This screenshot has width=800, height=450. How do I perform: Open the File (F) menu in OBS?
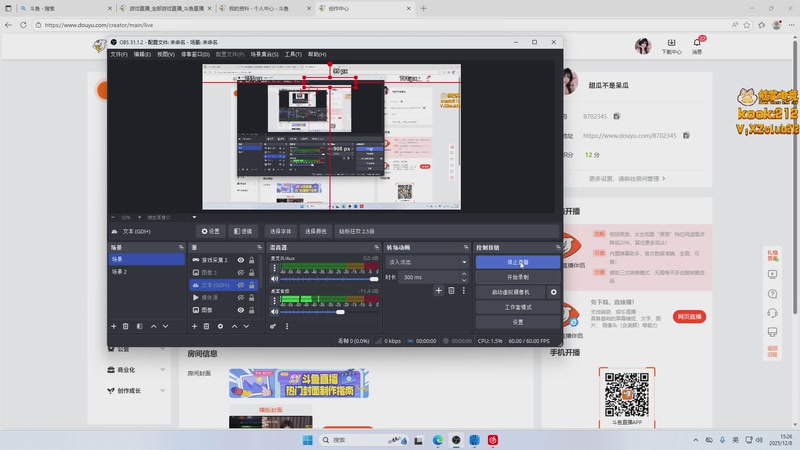[119, 54]
